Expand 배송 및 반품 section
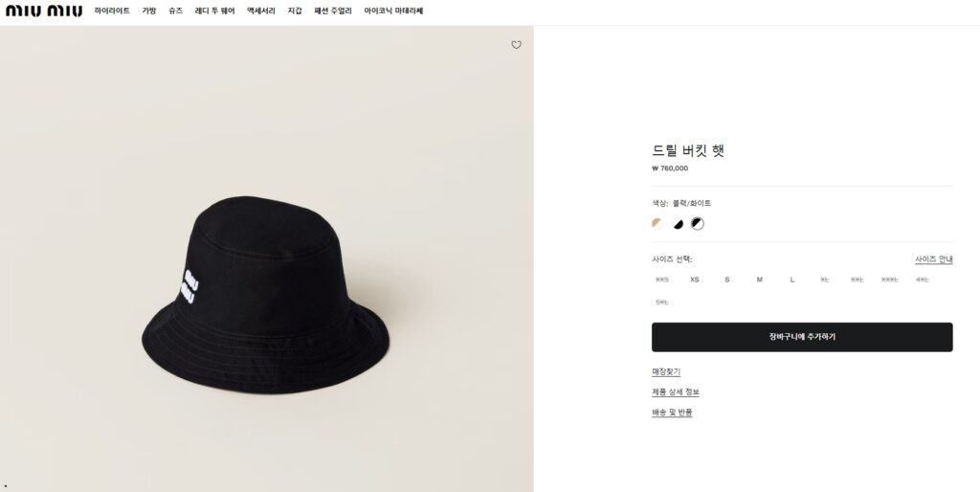This screenshot has width=980, height=492. [x=672, y=413]
